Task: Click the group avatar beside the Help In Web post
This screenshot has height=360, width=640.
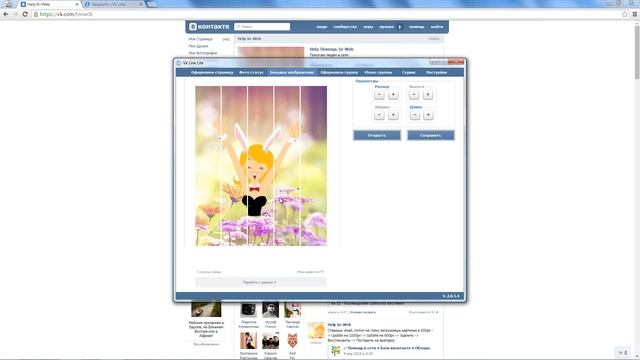Action: coord(316,331)
